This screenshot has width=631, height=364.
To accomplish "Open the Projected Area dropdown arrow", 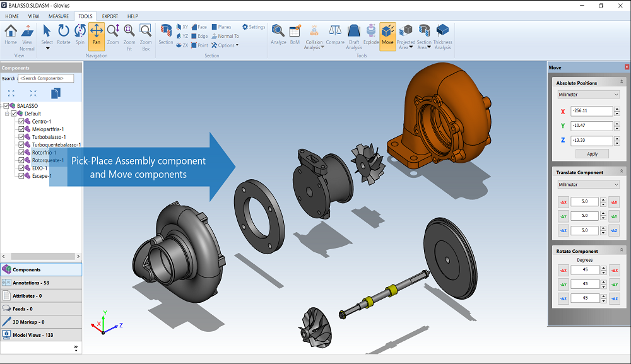I will pyautogui.click(x=411, y=47).
